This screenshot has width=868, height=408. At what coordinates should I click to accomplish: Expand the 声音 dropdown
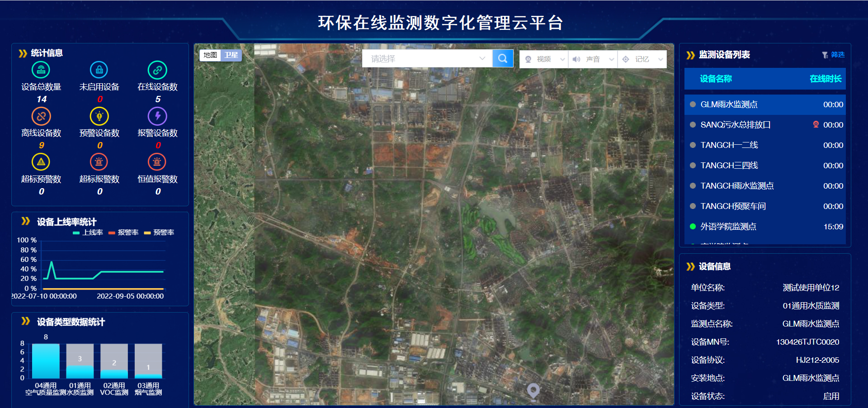tap(593, 59)
